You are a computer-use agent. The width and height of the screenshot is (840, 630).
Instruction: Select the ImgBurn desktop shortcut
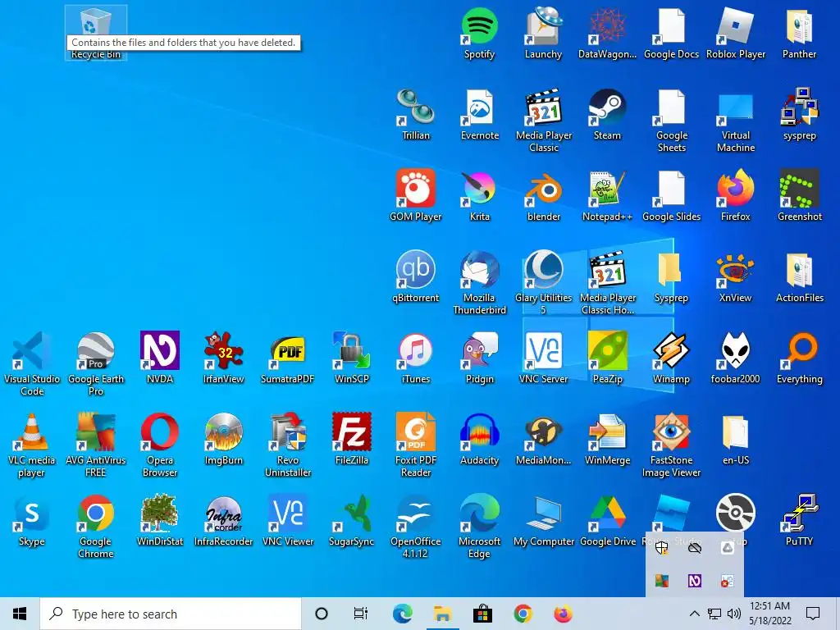point(223,440)
